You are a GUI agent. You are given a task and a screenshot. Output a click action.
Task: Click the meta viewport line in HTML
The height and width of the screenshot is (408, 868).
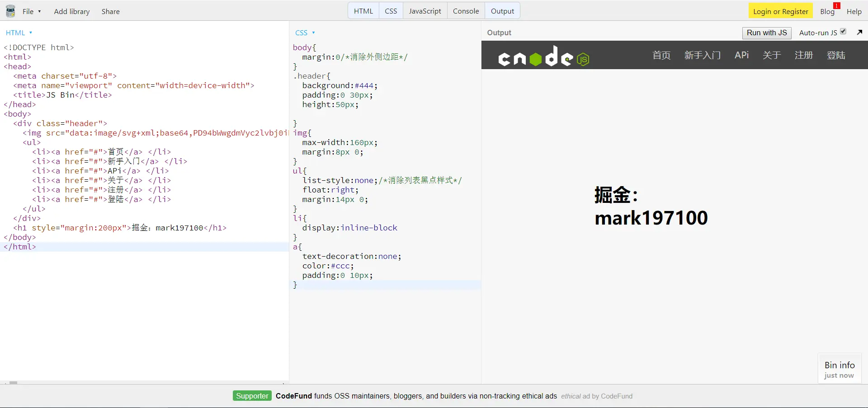coord(134,85)
